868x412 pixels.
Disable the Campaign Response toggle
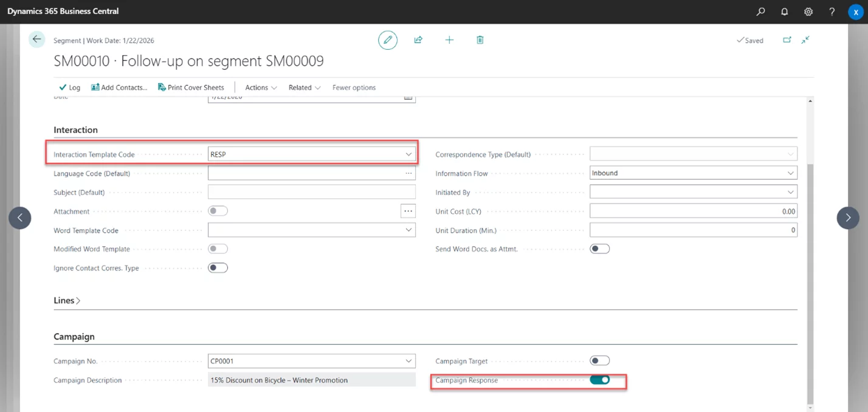[x=599, y=380]
